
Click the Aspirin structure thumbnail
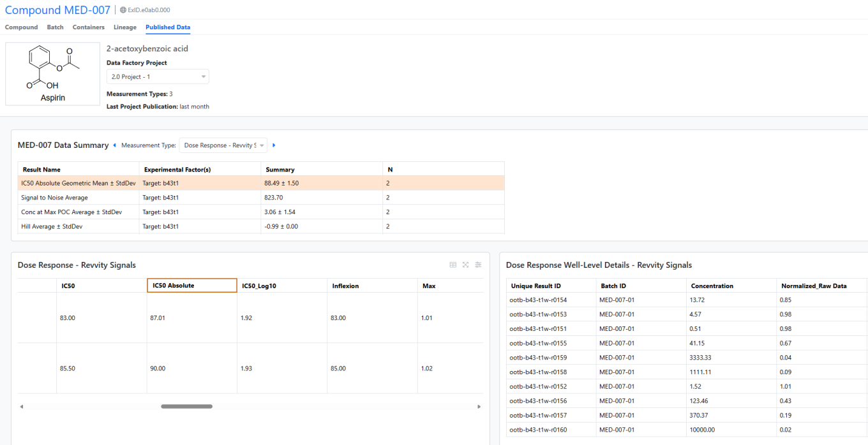(52, 73)
